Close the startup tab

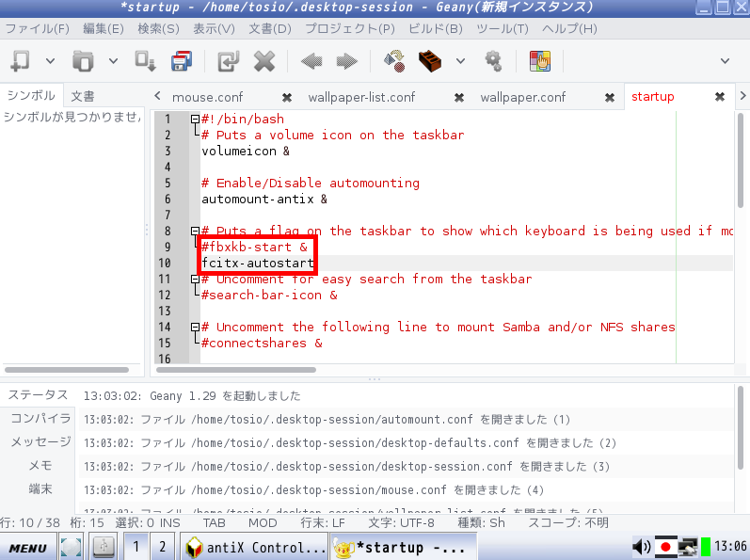pos(719,97)
